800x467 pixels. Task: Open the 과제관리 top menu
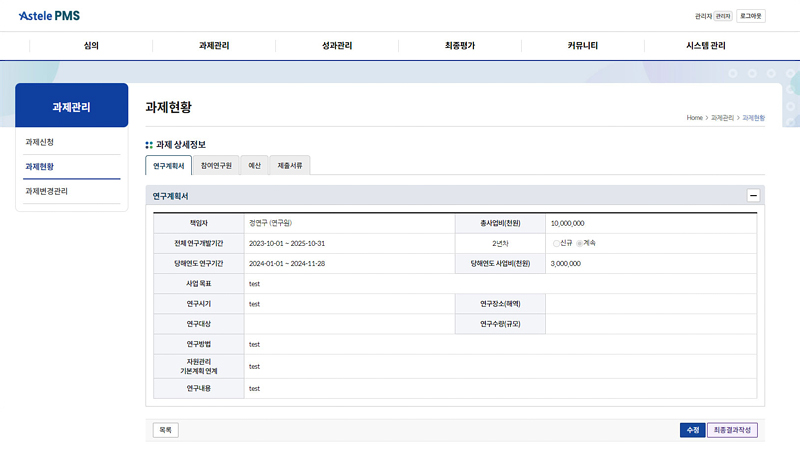[214, 46]
